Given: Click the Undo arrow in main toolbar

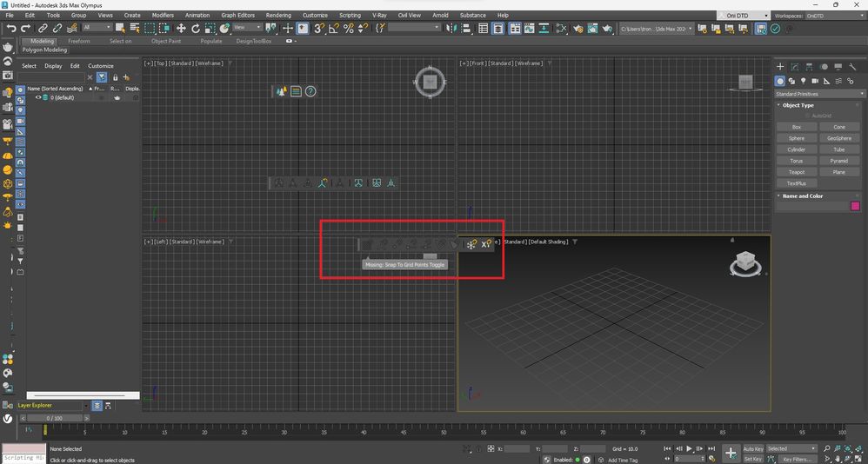Looking at the screenshot, I should [11, 28].
